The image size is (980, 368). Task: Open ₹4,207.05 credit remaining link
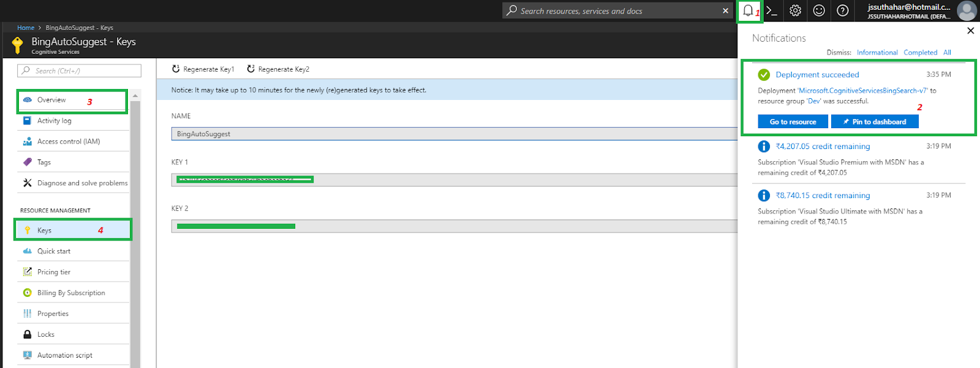823,147
